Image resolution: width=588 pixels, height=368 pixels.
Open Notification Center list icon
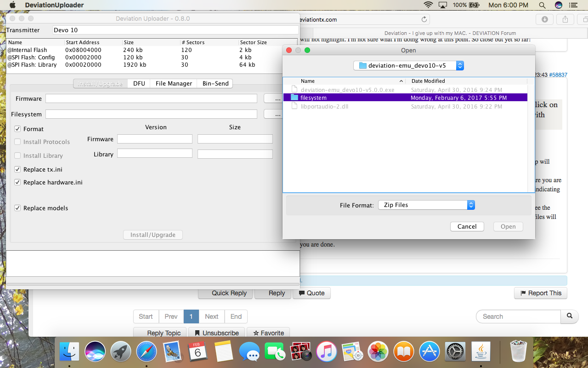click(x=572, y=5)
